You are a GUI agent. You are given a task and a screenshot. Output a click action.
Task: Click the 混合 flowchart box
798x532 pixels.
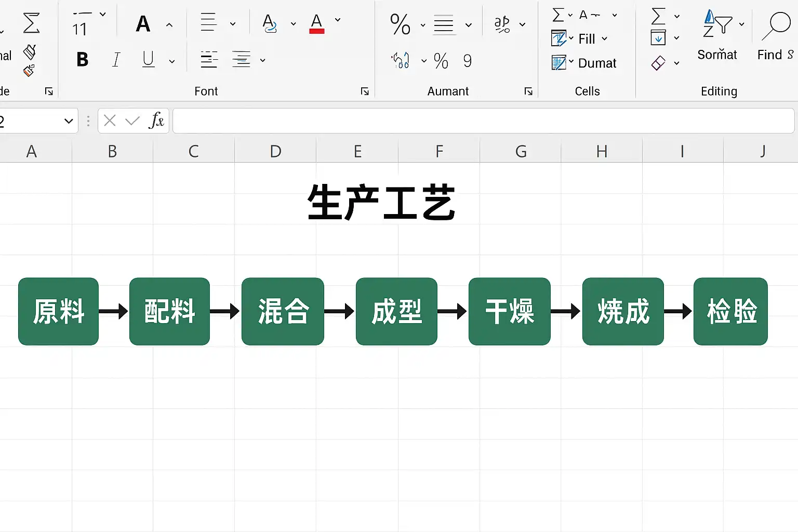coord(283,311)
